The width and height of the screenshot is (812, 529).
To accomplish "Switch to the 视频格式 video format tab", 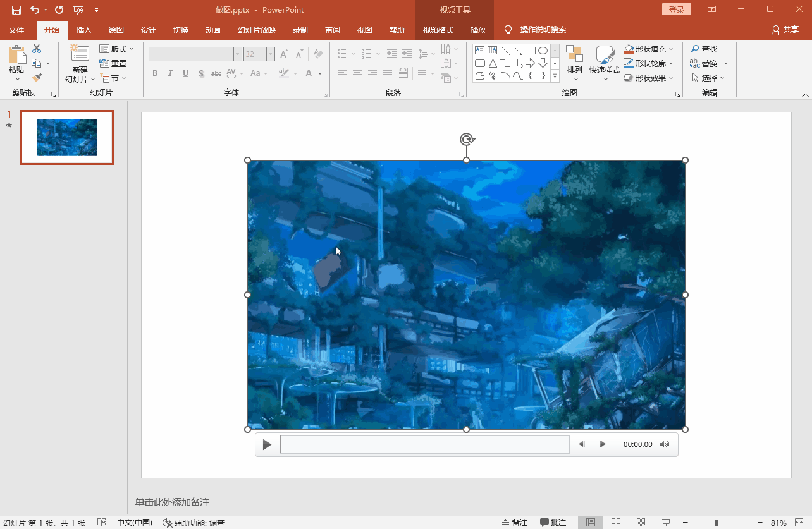I will pyautogui.click(x=438, y=30).
